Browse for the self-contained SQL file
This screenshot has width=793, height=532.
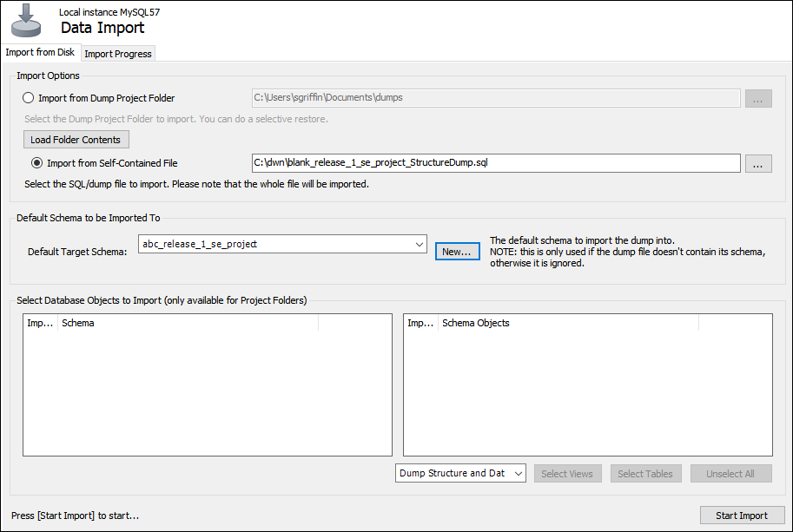pos(757,163)
